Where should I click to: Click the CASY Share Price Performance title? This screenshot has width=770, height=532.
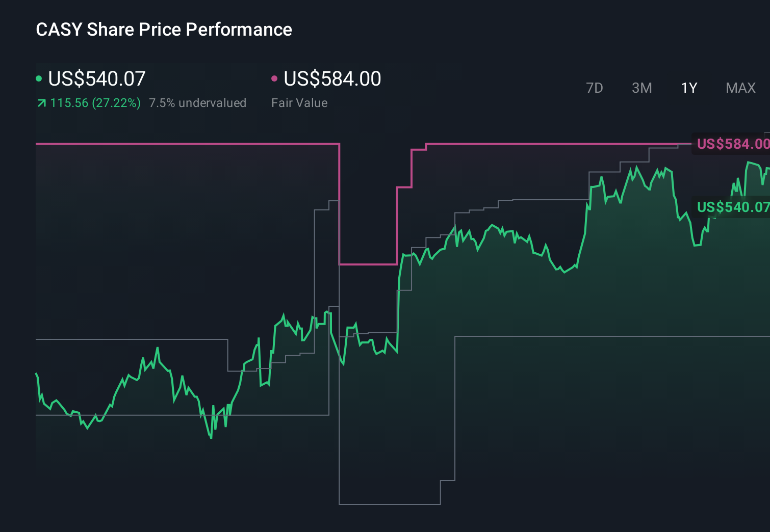164,29
